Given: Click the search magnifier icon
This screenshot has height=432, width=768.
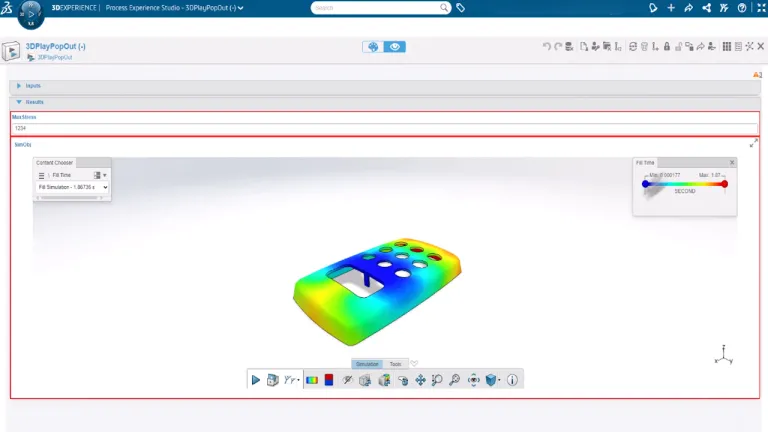Looking at the screenshot, I should coord(444,7).
